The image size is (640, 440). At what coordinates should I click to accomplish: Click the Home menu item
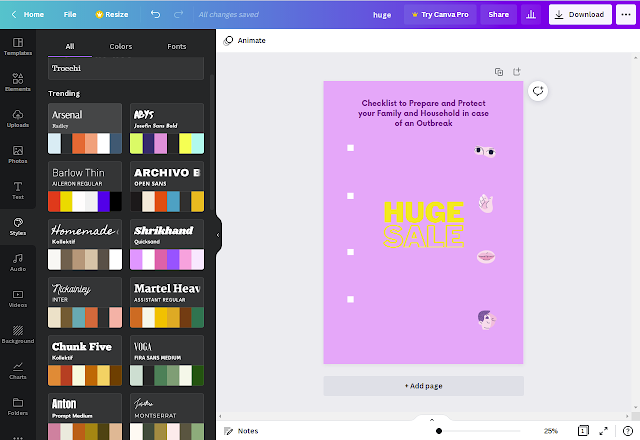(x=33, y=14)
